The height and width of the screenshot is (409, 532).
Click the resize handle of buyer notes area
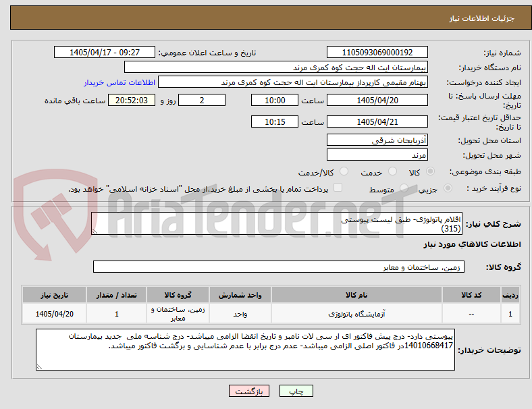[39, 367]
